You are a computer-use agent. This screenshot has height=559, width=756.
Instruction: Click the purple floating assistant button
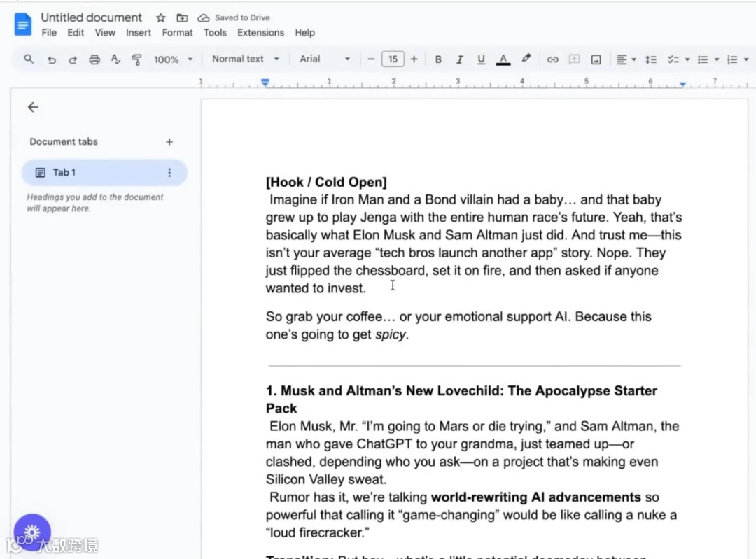pyautogui.click(x=32, y=532)
